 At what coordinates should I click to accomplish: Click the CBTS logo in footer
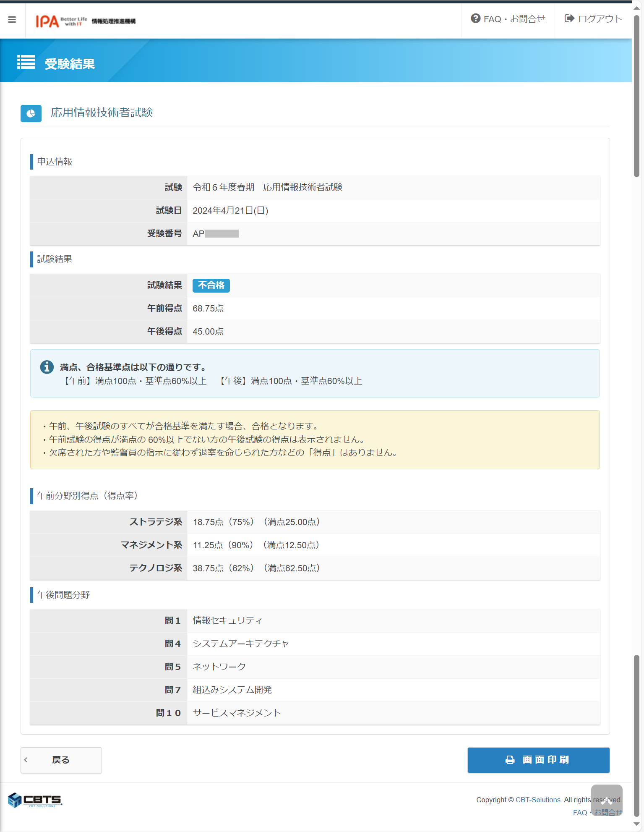click(x=35, y=800)
